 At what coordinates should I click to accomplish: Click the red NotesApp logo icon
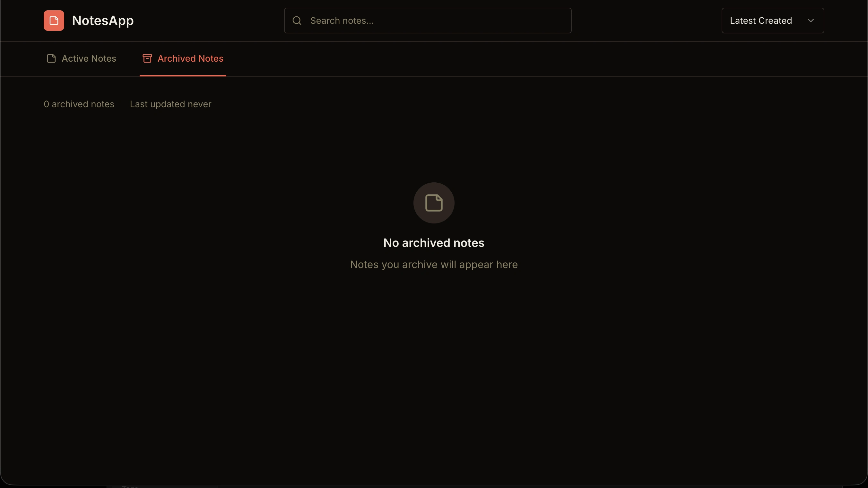click(54, 21)
